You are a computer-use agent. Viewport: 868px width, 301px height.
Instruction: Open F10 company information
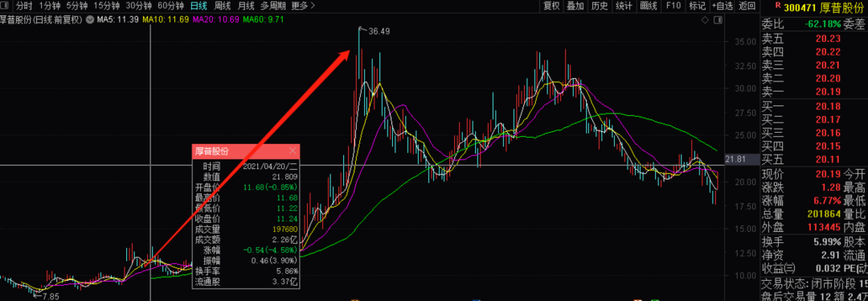674,6
